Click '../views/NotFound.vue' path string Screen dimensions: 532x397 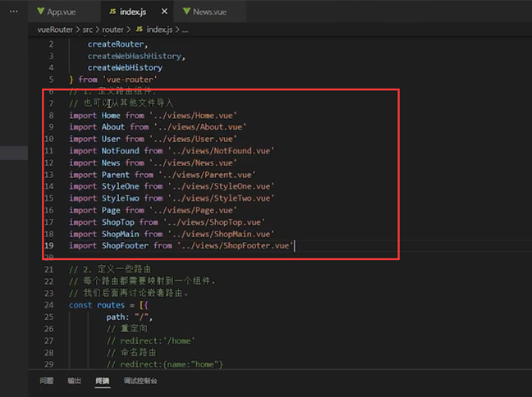(221, 151)
